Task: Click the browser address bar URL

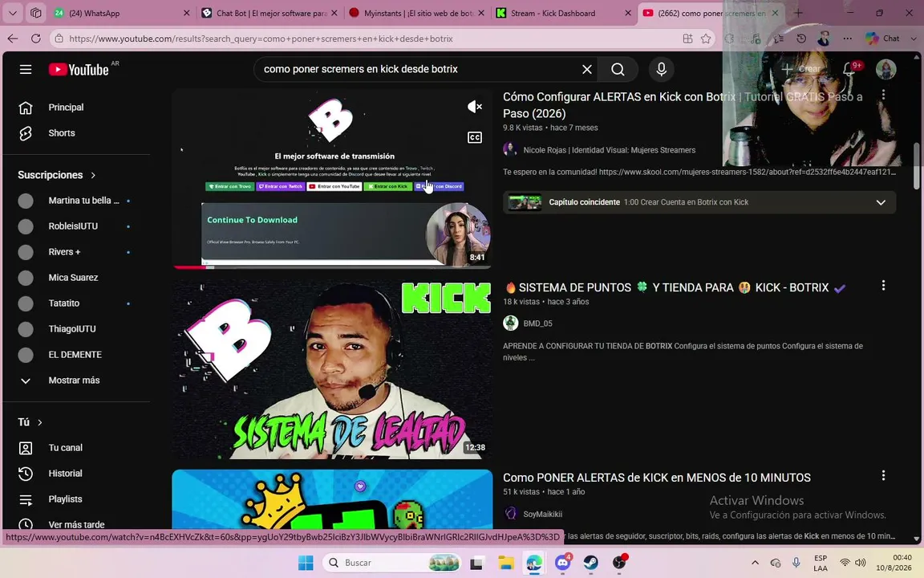Action: 261,39
